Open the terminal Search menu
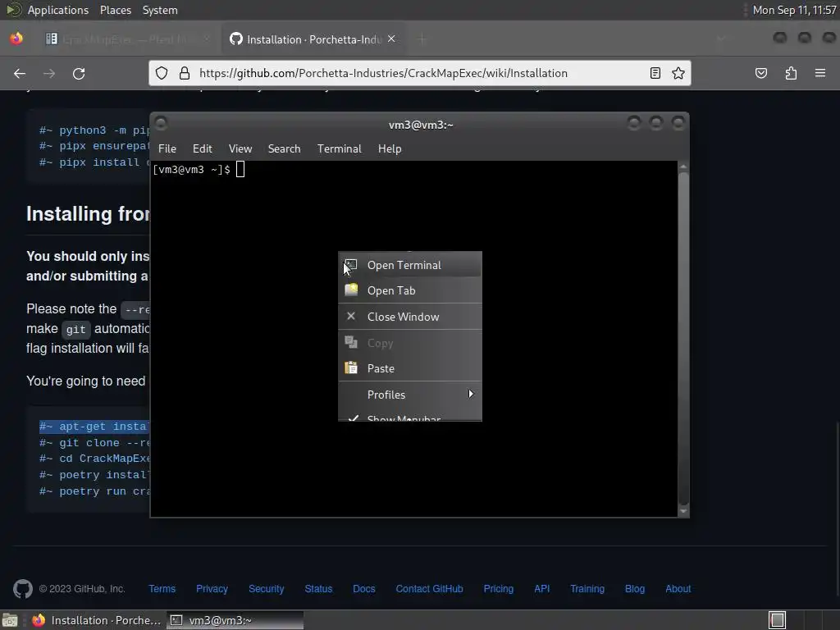Image resolution: width=840 pixels, height=630 pixels. [x=284, y=149]
